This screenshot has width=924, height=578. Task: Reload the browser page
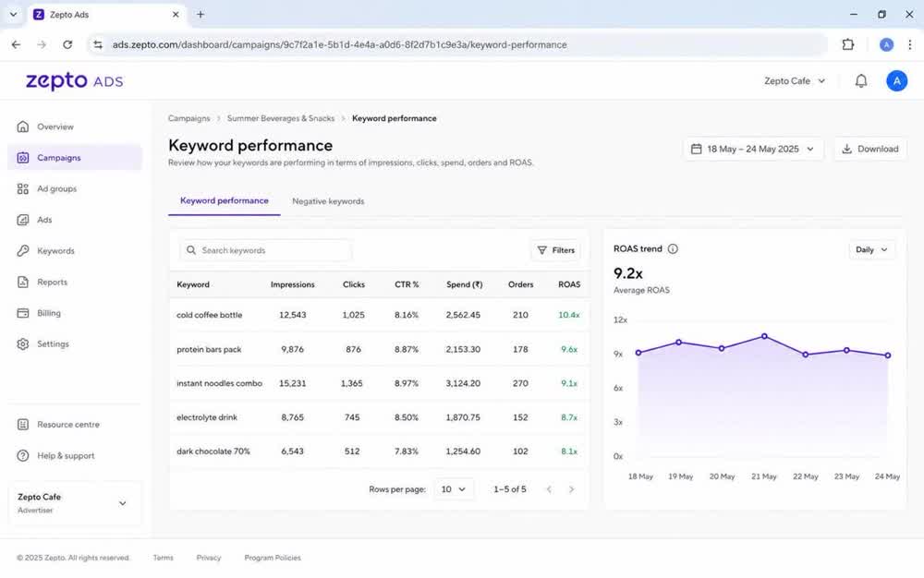(x=67, y=44)
